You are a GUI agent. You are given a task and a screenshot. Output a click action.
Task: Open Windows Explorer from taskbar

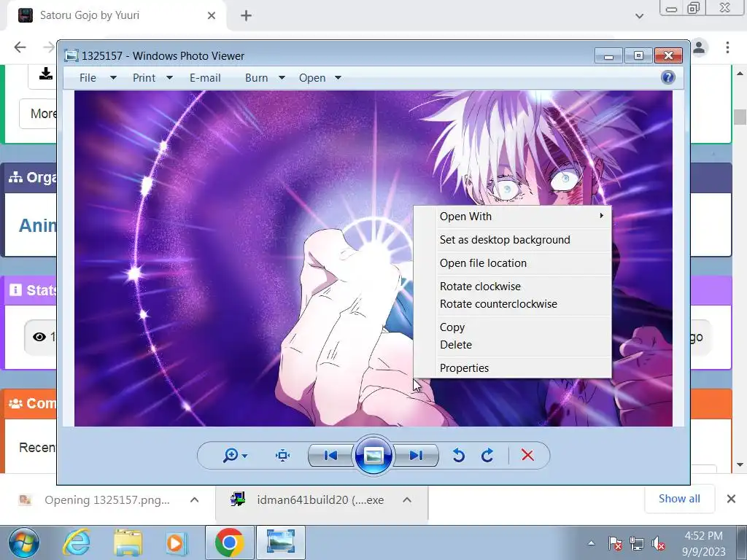128,542
